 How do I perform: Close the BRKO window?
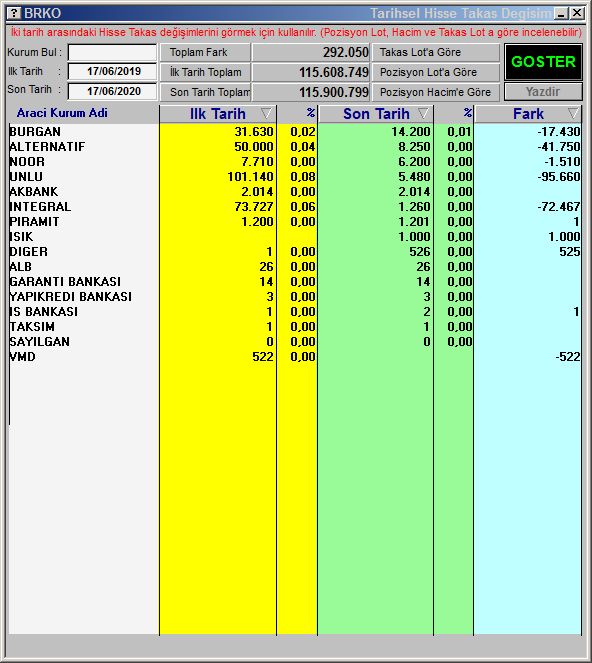[577, 13]
